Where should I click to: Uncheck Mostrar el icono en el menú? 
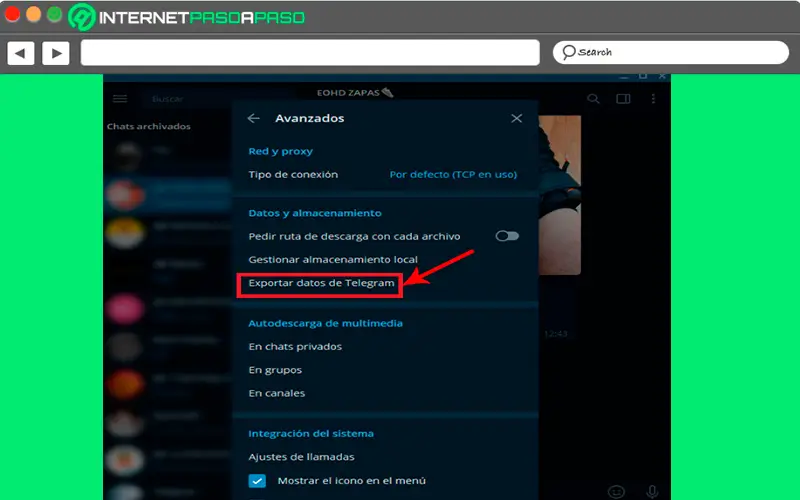point(257,481)
